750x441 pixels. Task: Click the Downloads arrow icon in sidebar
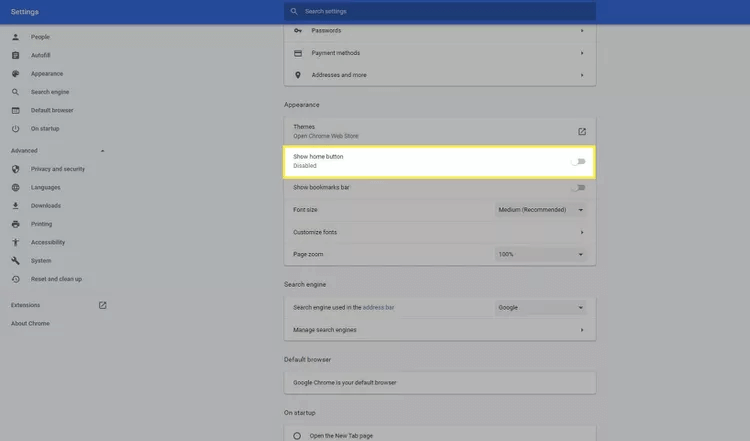[x=15, y=206]
